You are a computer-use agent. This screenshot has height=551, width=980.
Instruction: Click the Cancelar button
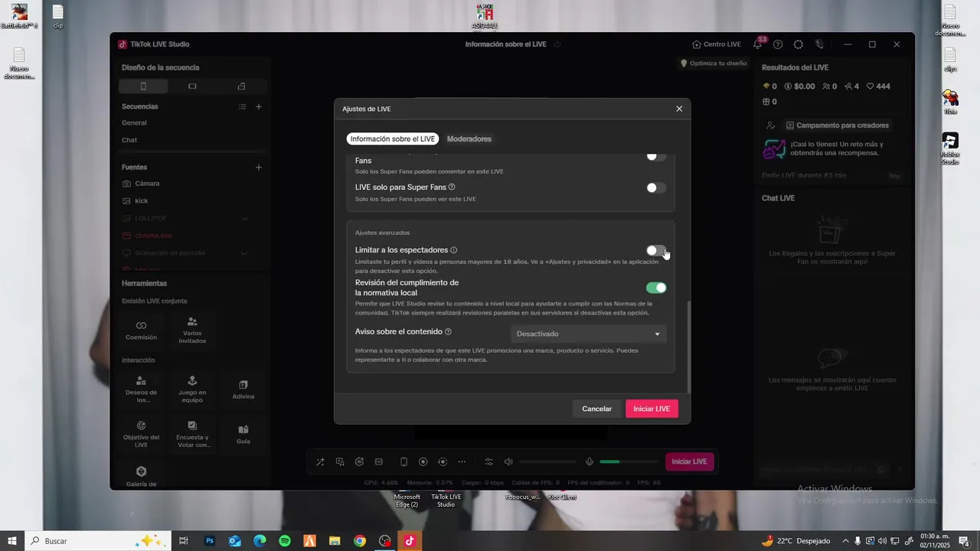click(x=596, y=409)
